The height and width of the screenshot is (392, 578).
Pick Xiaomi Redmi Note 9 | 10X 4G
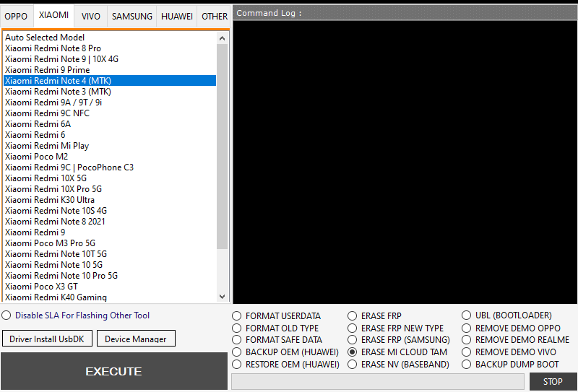point(110,59)
